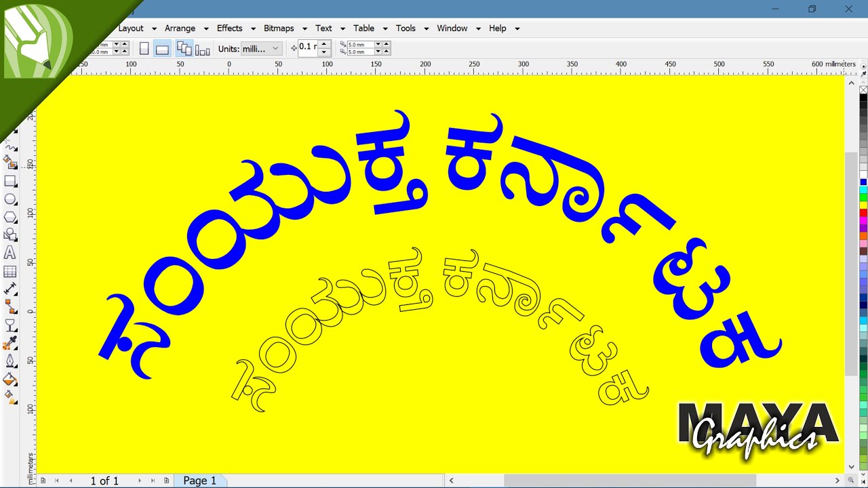868x488 pixels.
Task: Pick the yellow palette swatch
Action: tap(863, 205)
